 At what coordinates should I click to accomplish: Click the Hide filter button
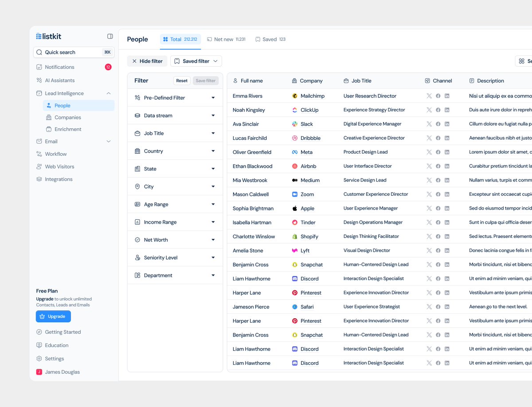[147, 61]
